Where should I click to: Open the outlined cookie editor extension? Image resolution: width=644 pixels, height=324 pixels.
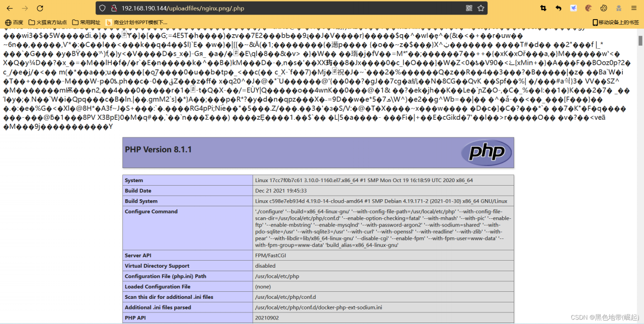coord(604,8)
